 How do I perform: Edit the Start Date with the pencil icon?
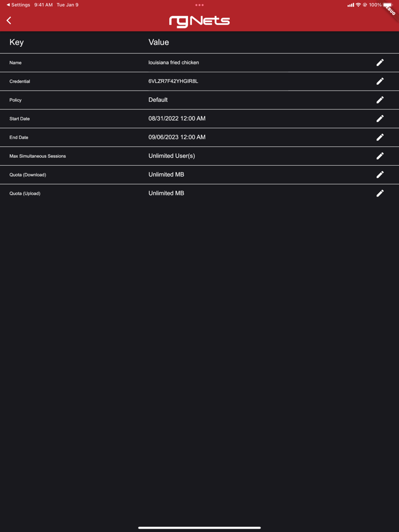[380, 118]
